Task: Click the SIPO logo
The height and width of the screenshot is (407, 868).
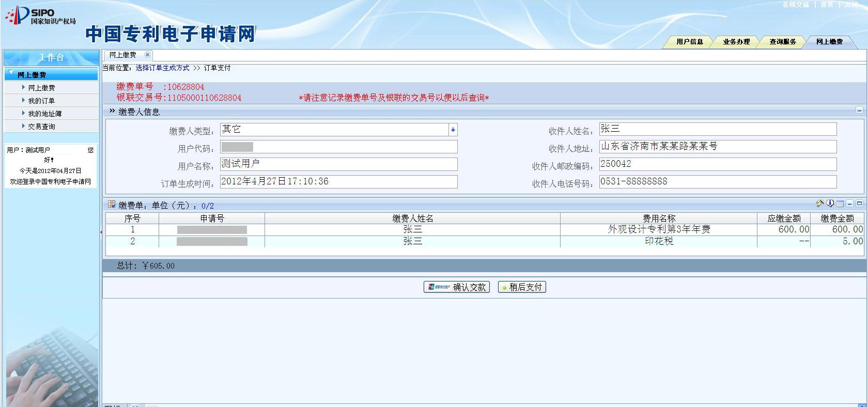Action: [x=40, y=16]
